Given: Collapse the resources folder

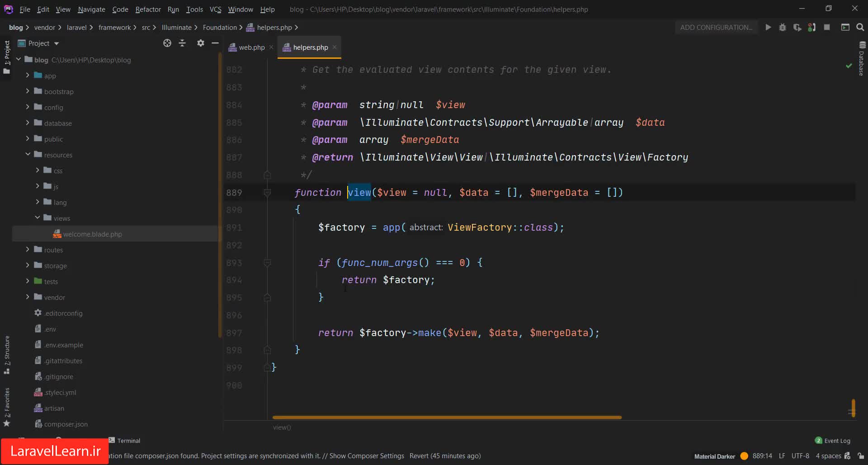Looking at the screenshot, I should (28, 154).
